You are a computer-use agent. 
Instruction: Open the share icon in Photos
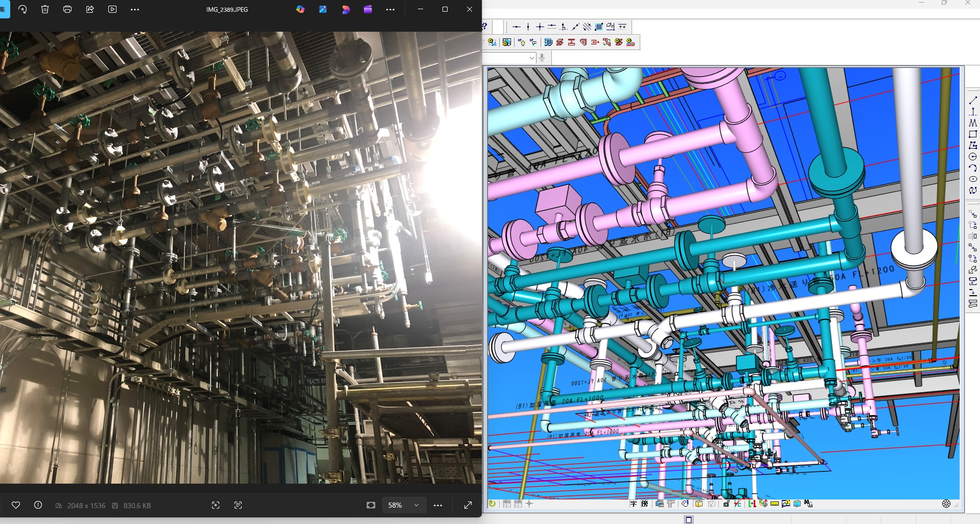tap(90, 9)
